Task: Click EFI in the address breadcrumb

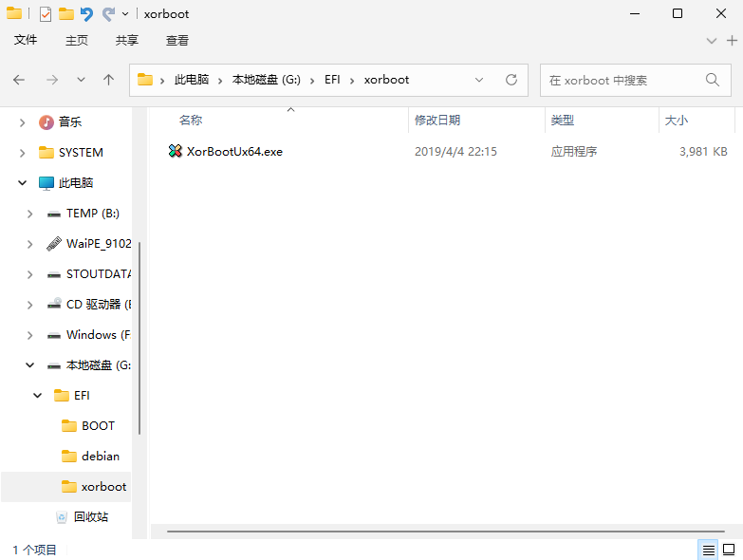Action: coord(332,80)
